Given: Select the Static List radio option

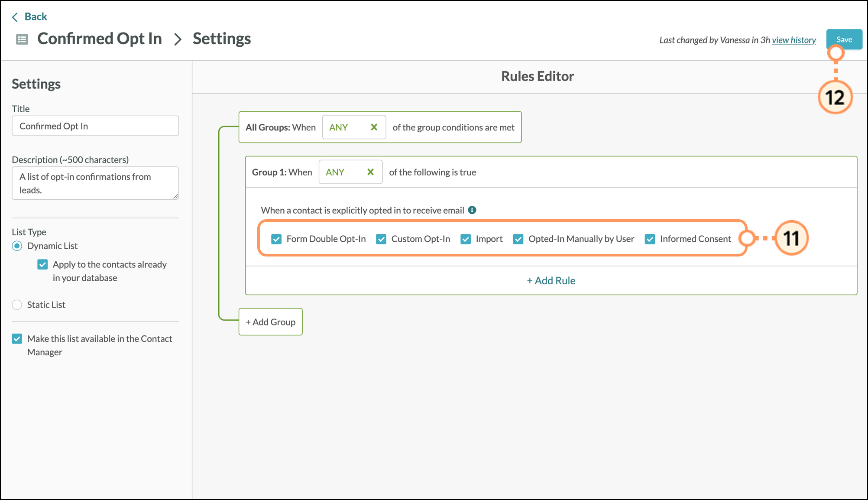Looking at the screenshot, I should [x=17, y=305].
